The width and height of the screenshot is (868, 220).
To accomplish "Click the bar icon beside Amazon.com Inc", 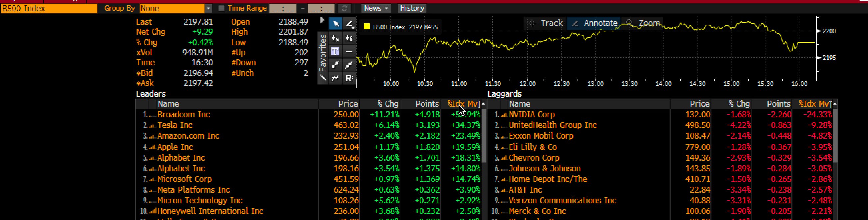I will pos(152,137).
